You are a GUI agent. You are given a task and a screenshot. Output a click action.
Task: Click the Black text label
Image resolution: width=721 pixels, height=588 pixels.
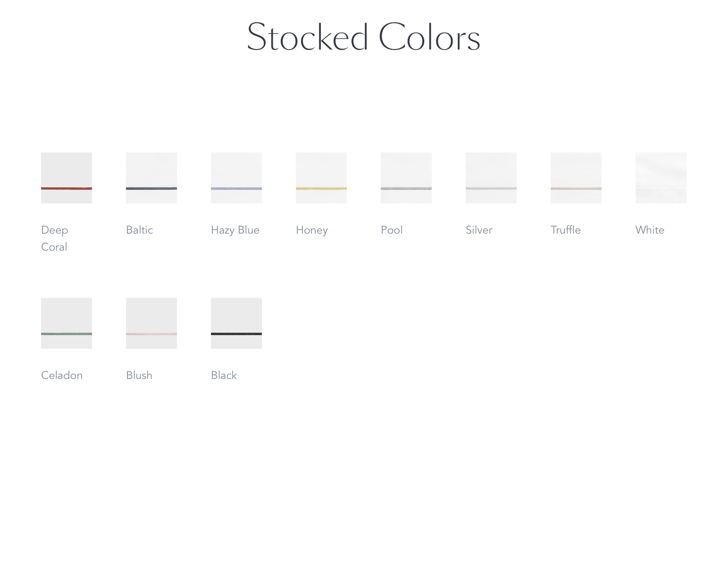pos(224,375)
